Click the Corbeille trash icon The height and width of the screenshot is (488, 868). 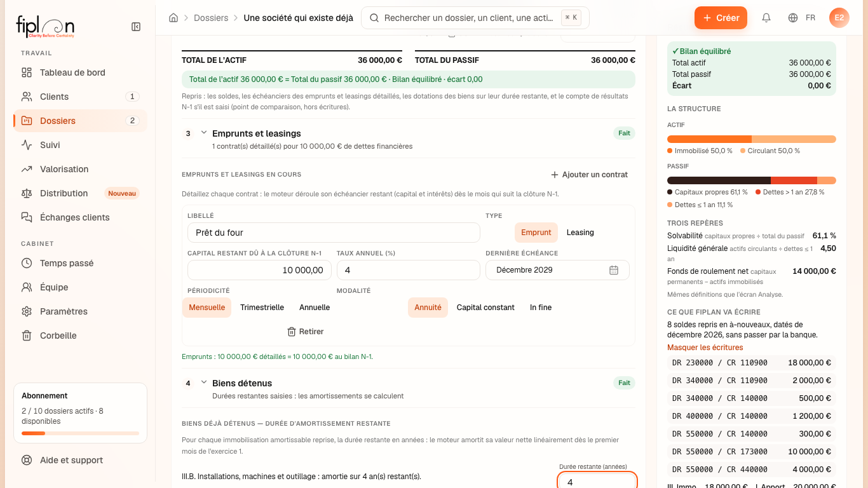(x=27, y=335)
